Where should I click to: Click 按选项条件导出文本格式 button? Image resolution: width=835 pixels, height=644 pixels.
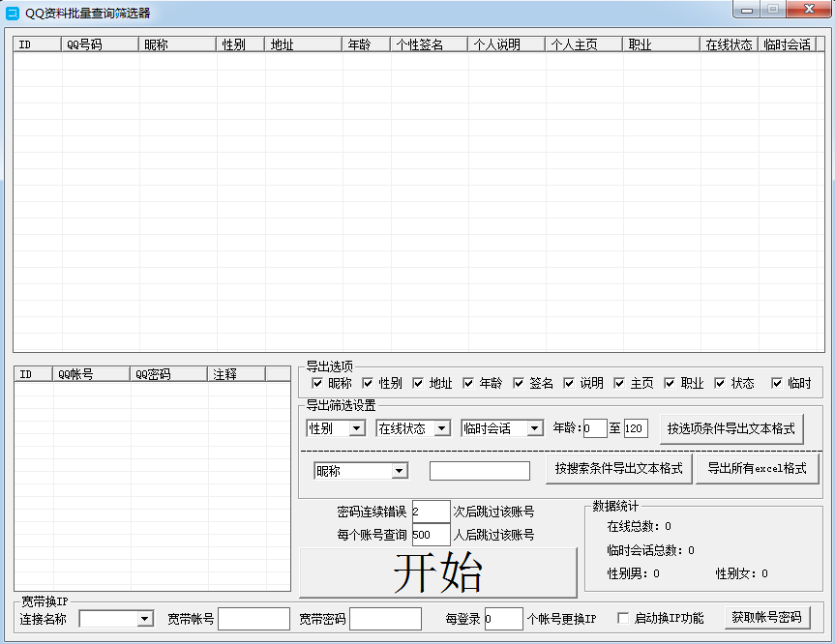(731, 429)
